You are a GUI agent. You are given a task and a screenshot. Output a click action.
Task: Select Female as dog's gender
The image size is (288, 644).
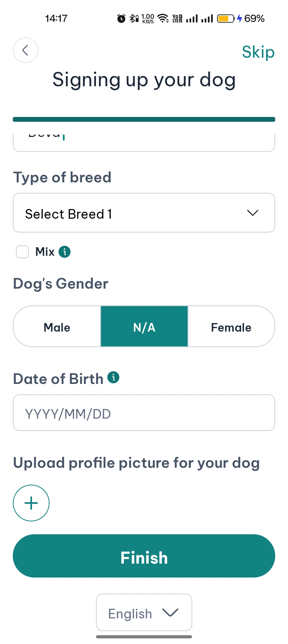pos(231,327)
